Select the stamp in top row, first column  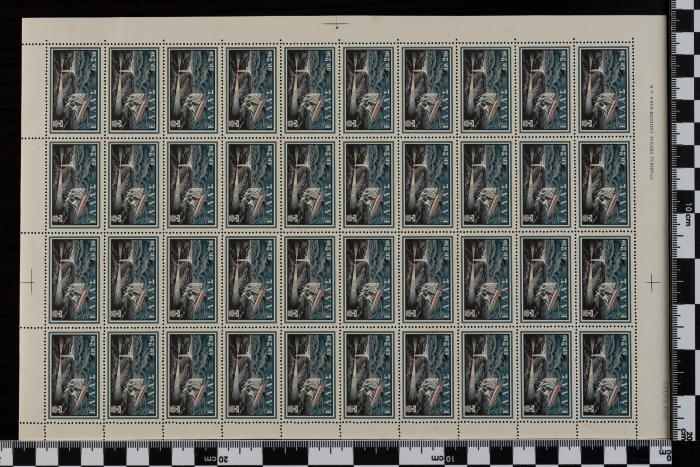[x=75, y=90]
